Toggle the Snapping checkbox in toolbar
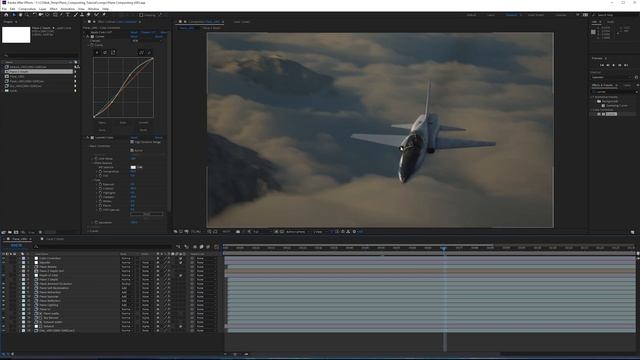 (141, 15)
